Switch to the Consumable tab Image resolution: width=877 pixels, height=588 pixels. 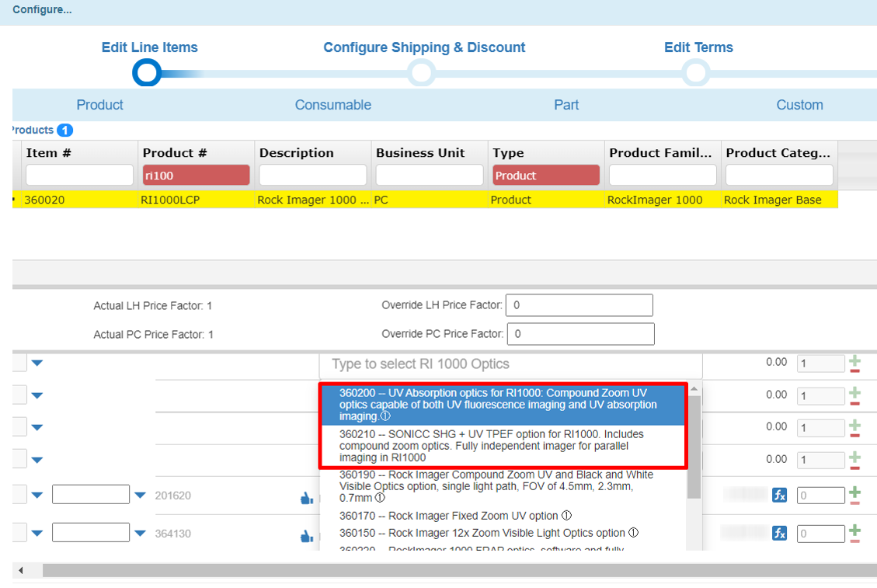pyautogui.click(x=332, y=105)
